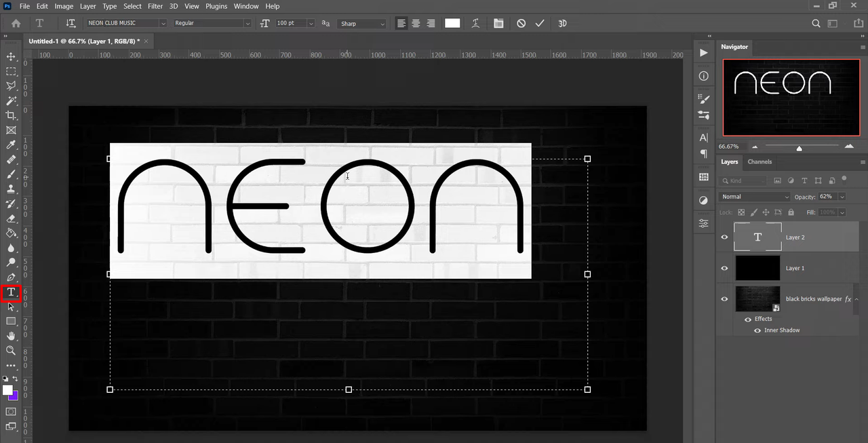
Task: Select the Eyedropper tool
Action: point(11,145)
